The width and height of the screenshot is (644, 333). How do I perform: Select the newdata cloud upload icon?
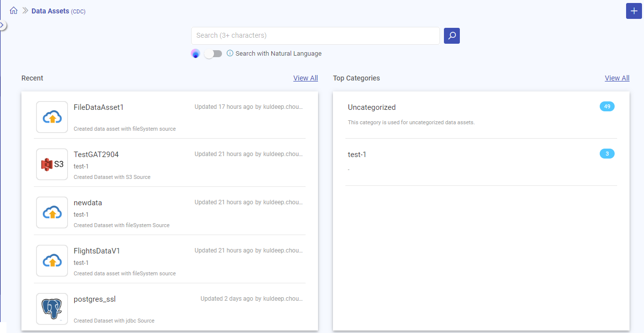coord(52,213)
